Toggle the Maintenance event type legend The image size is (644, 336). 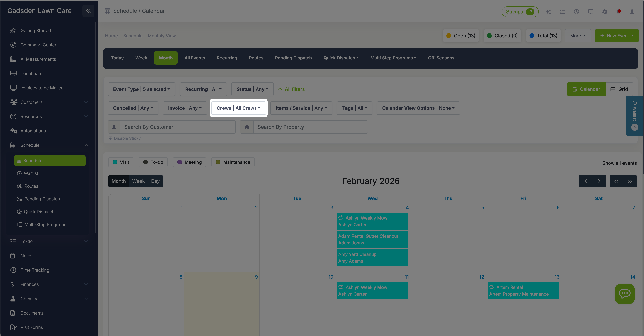pyautogui.click(x=233, y=162)
